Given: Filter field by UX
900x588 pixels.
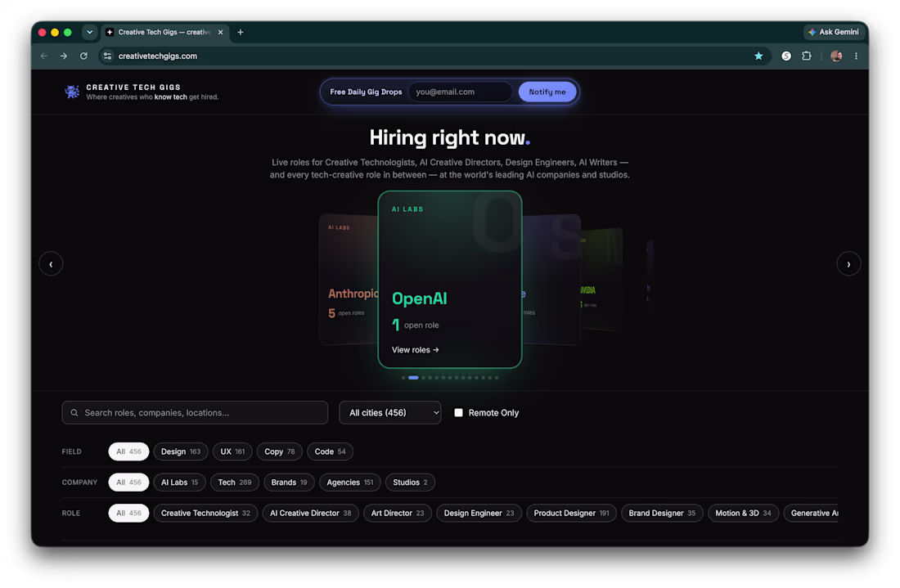Looking at the screenshot, I should (x=232, y=451).
